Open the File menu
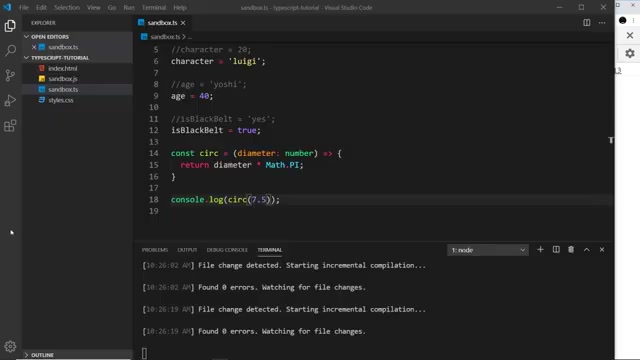The image size is (640, 360). [x=24, y=7]
